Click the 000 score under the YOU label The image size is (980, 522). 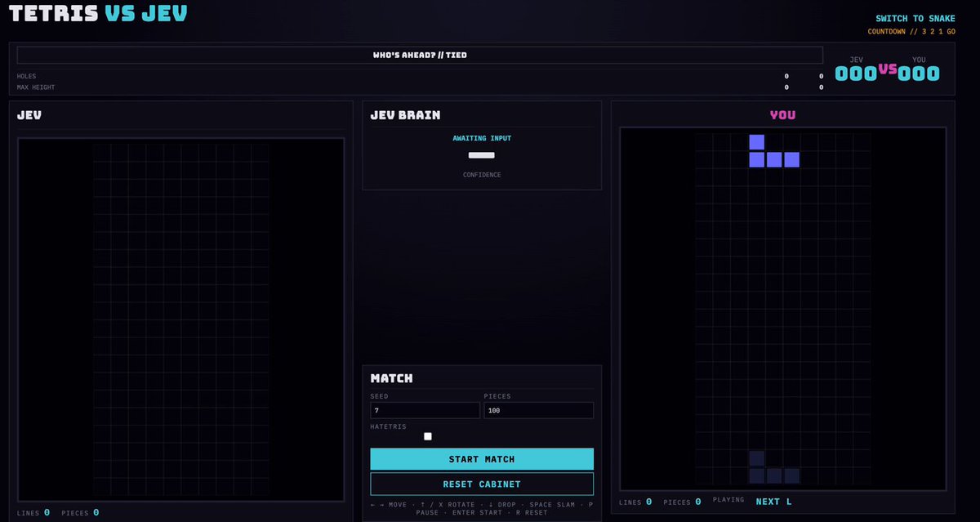tap(919, 74)
